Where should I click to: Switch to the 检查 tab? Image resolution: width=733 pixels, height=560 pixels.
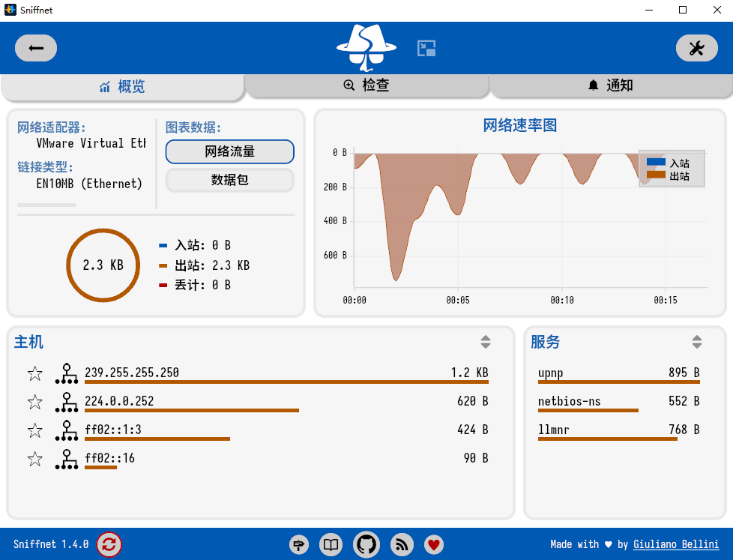(366, 85)
